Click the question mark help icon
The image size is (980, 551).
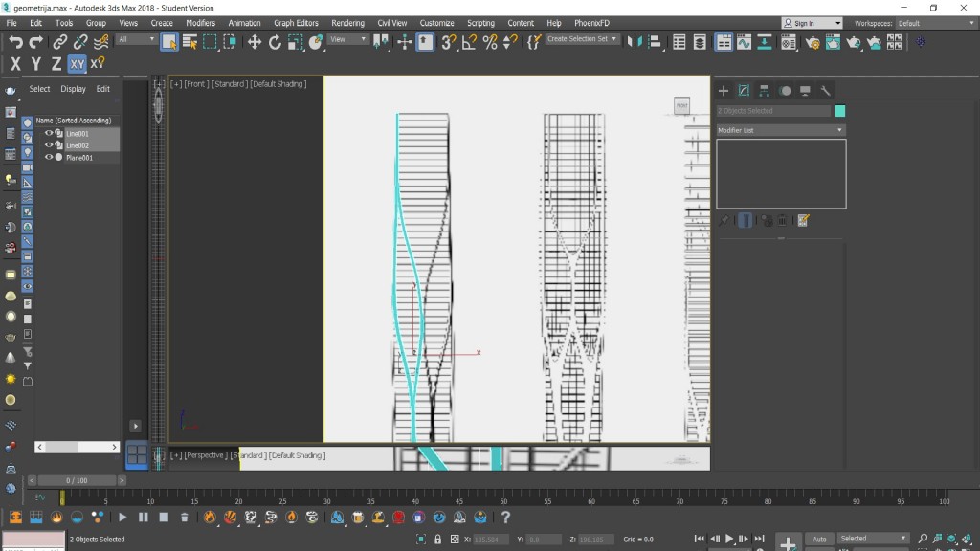click(x=505, y=518)
